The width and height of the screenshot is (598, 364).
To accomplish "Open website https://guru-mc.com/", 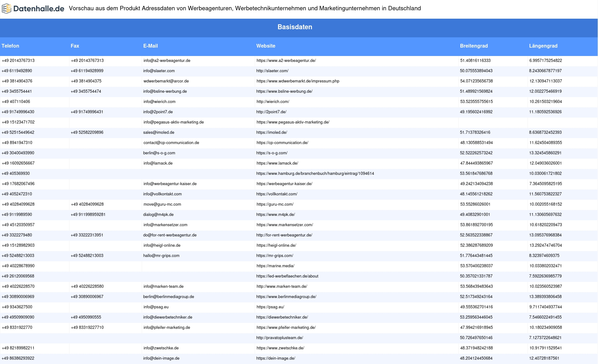I will [275, 204].
